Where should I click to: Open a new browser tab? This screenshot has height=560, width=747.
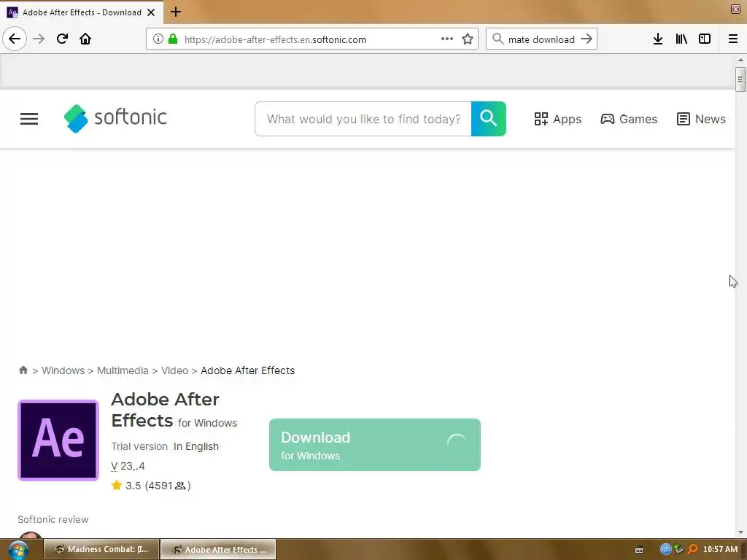click(176, 12)
